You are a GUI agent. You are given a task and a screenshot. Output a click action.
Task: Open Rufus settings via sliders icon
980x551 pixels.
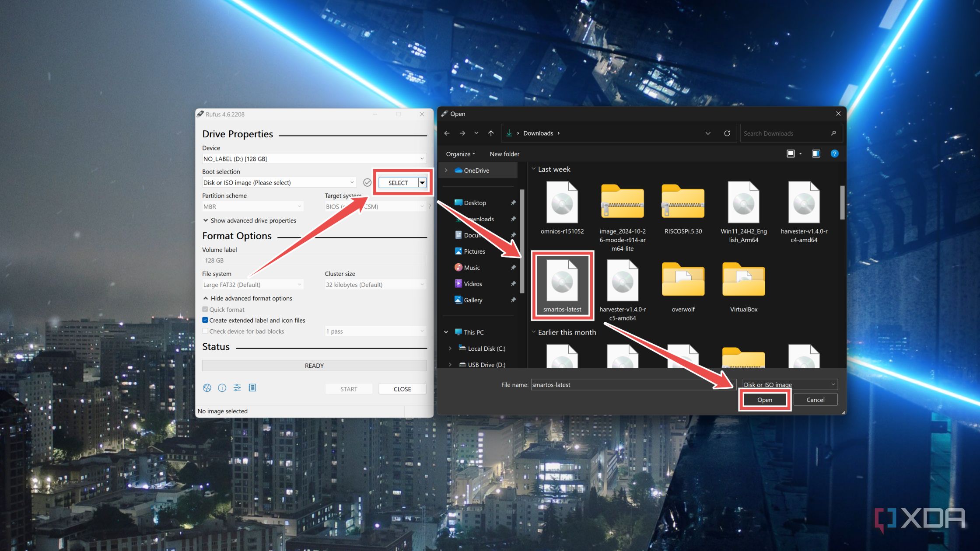pos(237,387)
